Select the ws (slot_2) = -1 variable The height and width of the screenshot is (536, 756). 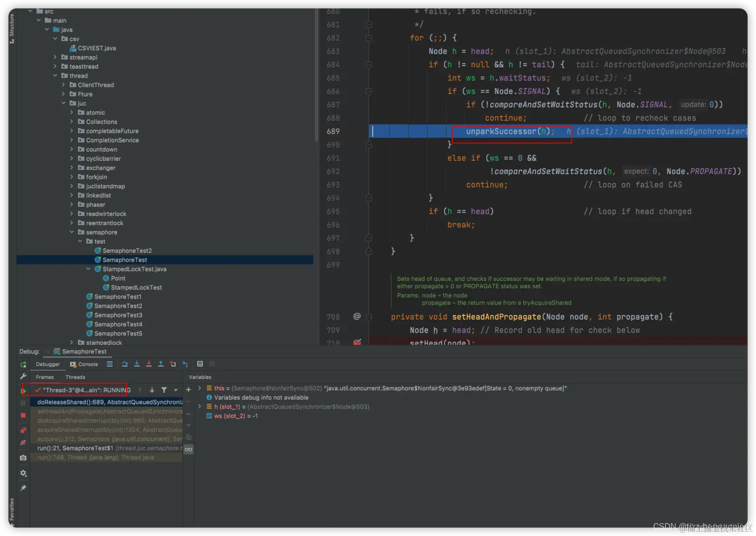(232, 416)
